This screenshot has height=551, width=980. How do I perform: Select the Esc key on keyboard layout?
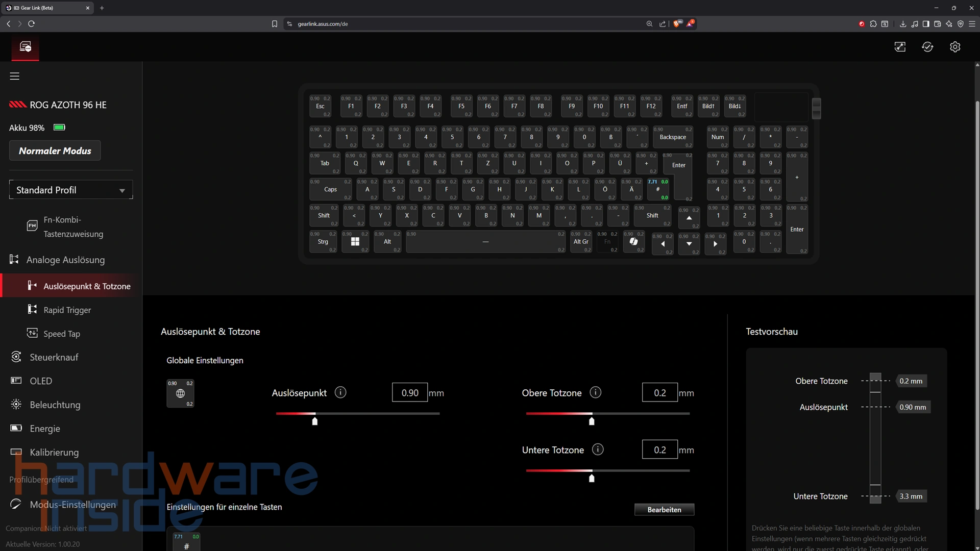320,106
